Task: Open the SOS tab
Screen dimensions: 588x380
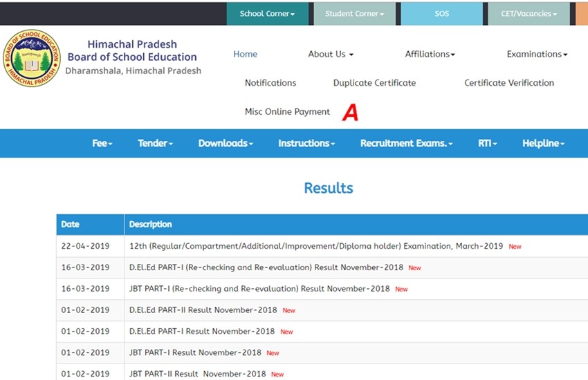Action: tap(441, 14)
